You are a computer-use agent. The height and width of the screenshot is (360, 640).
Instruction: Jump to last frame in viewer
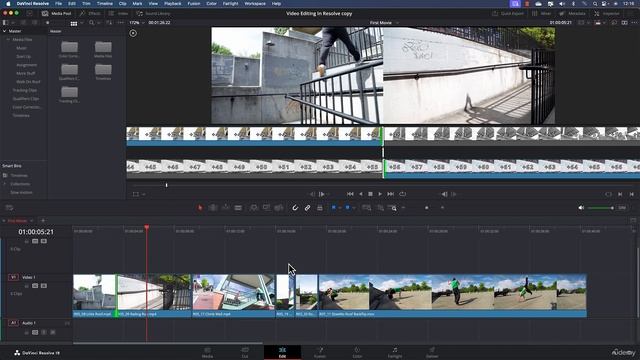391,194
